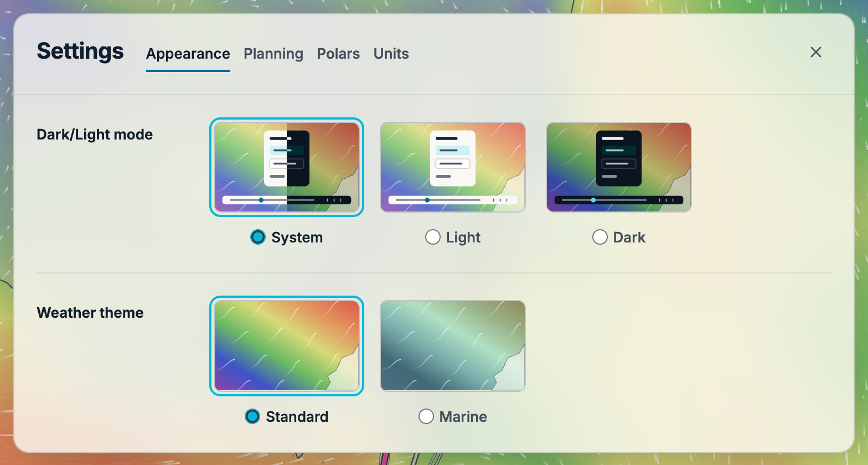The image size is (868, 465).
Task: Choose the Standard weather theme radio
Action: (x=252, y=416)
